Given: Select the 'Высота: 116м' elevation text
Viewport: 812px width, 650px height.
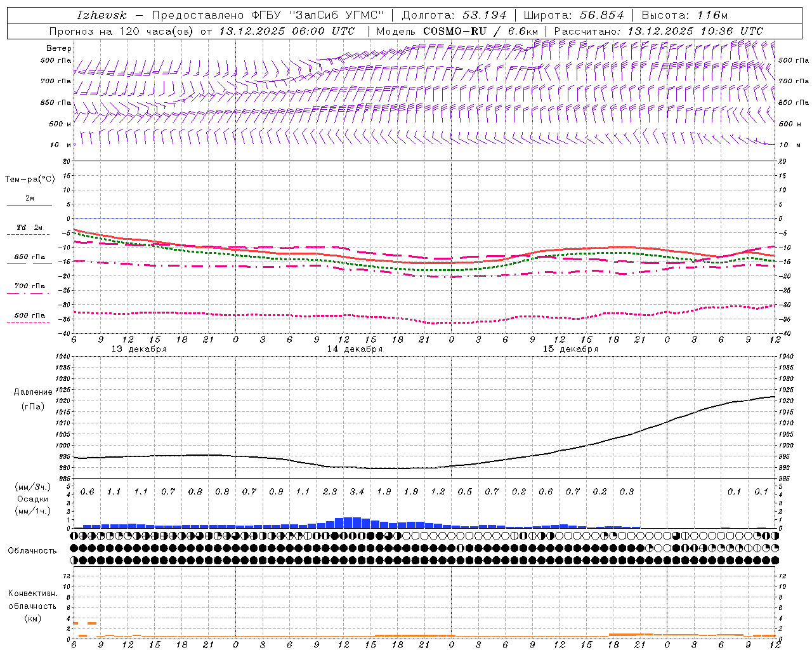Looking at the screenshot, I should point(684,15).
